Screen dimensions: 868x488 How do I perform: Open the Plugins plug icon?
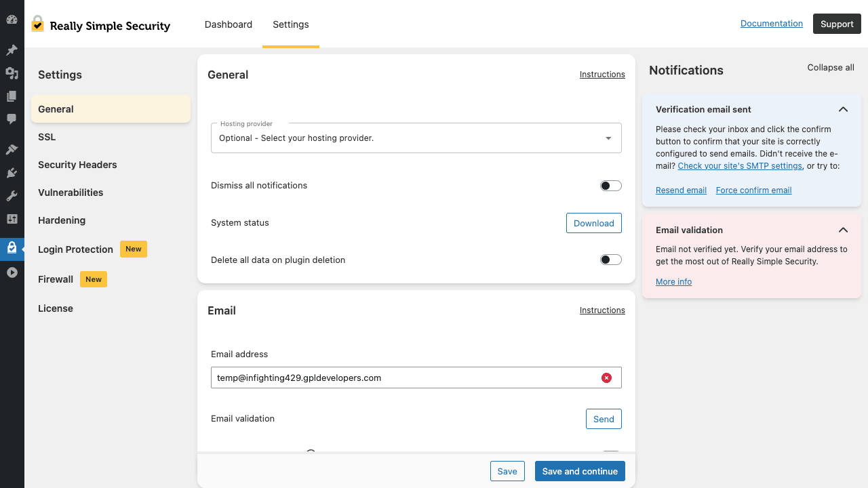pos(12,173)
